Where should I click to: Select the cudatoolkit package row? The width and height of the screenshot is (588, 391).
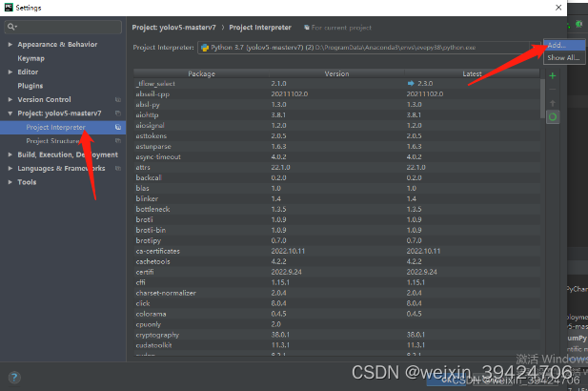pos(336,345)
